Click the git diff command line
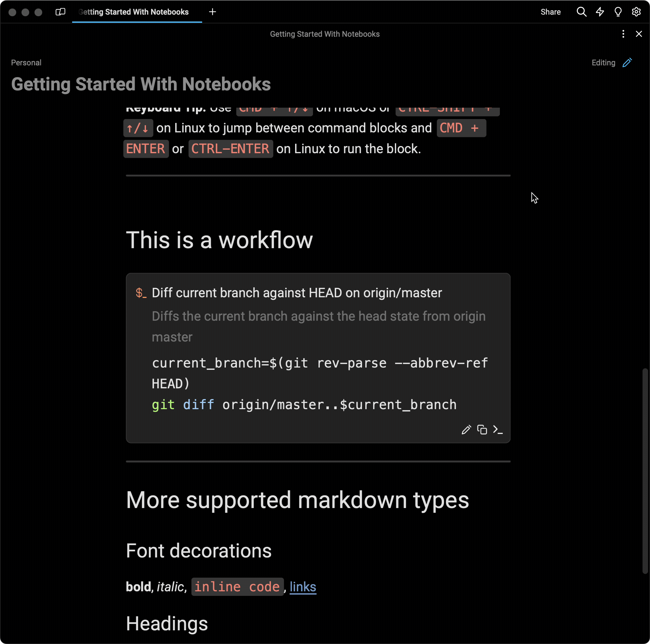 click(304, 405)
